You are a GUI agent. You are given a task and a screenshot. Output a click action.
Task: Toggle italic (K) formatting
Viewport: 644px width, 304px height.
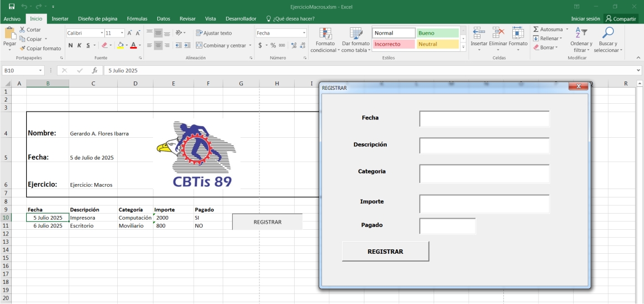point(79,45)
